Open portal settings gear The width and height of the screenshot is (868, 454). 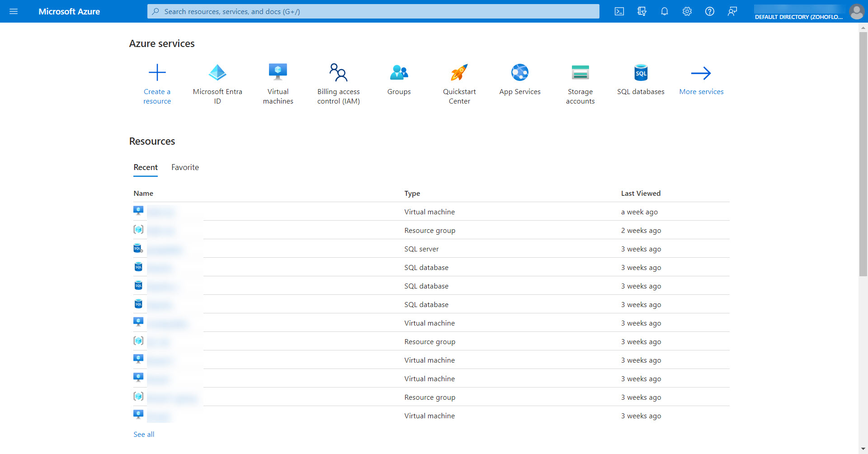(x=687, y=11)
